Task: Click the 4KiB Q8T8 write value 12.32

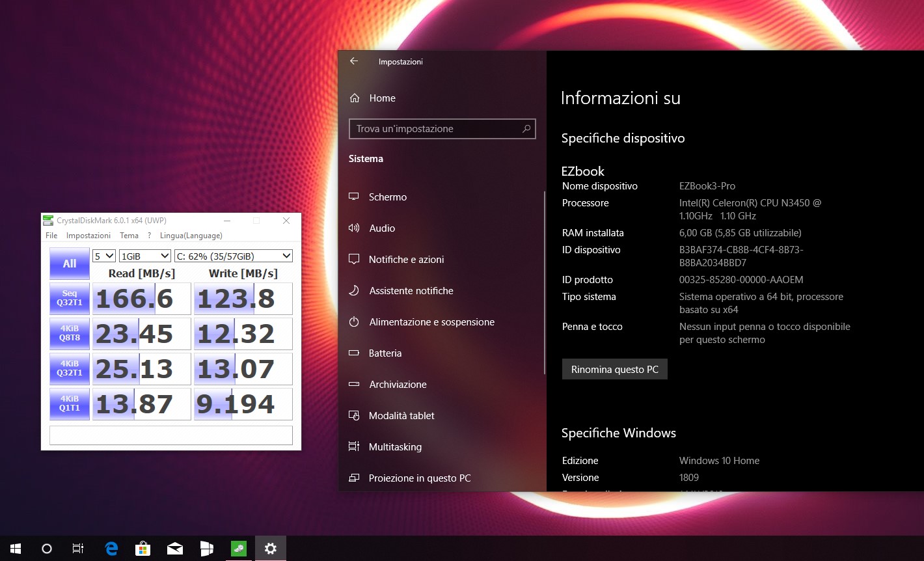Action: pos(243,334)
